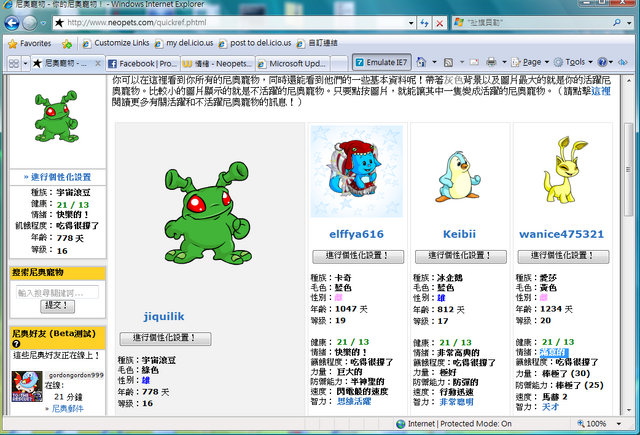Open gordongordon999 friend profile link
This screenshot has width=640, height=435.
tap(76, 375)
